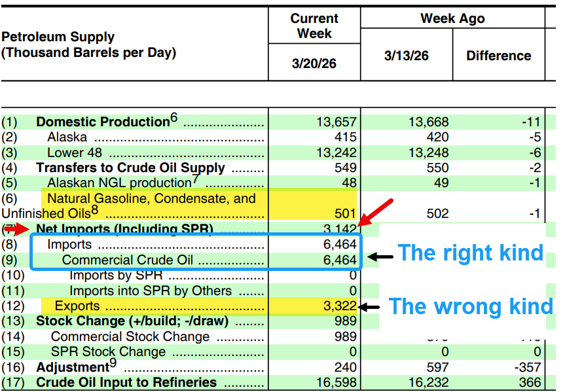Click the black arrow pointing at Exports value
The height and width of the screenshot is (392, 565).
pos(368,307)
